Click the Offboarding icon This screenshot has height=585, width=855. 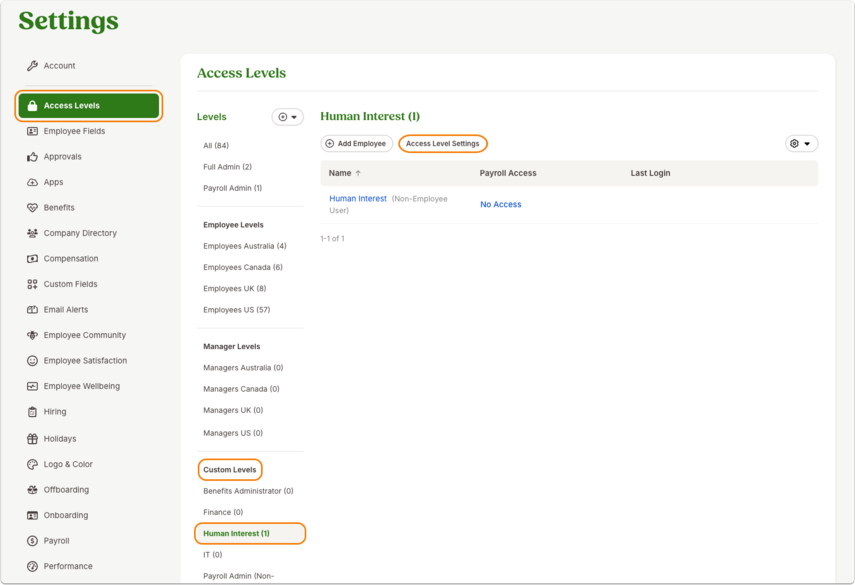click(x=32, y=490)
